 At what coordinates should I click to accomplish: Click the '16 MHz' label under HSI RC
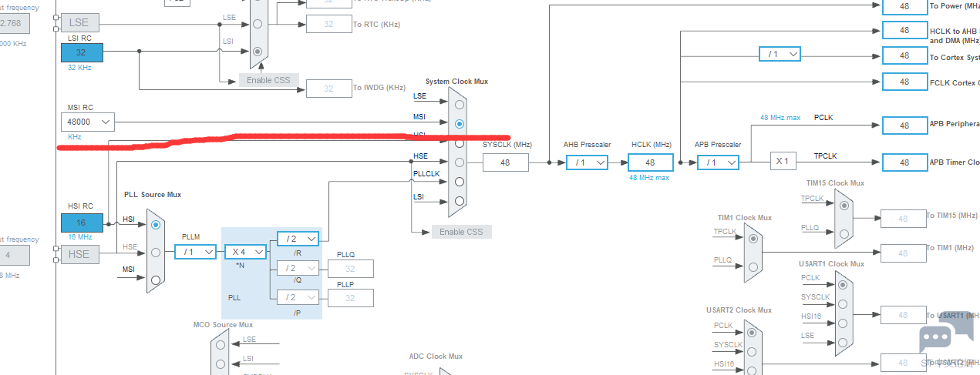tap(79, 237)
